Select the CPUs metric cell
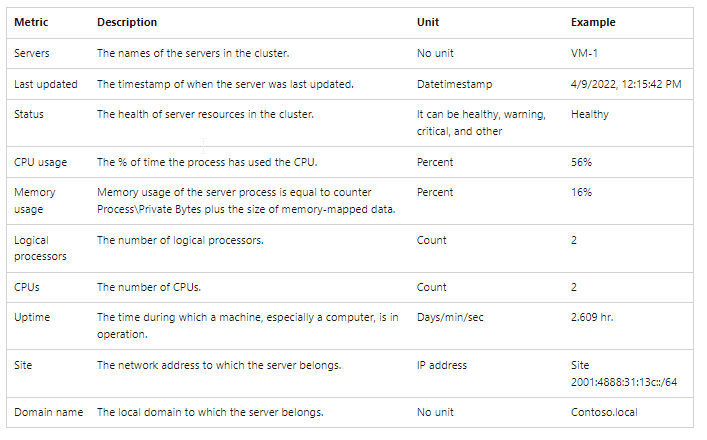Image resolution: width=707 pixels, height=440 pixels. pyautogui.click(x=27, y=287)
